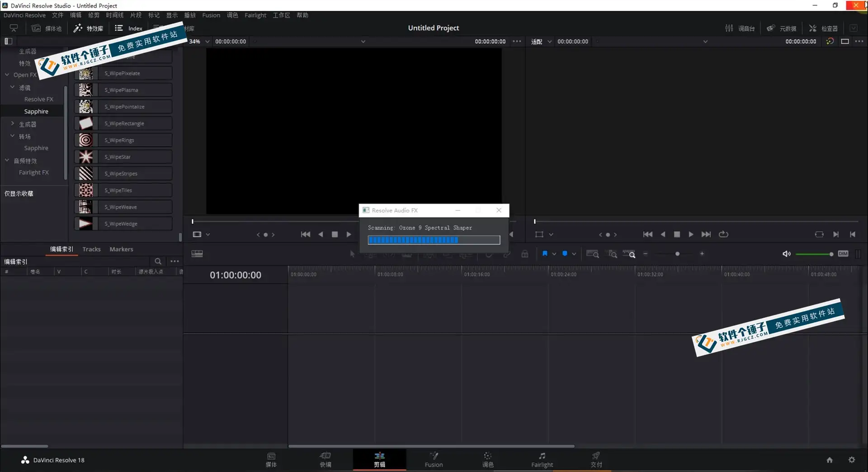Search the edit index
The width and height of the screenshot is (868, 472).
(158, 261)
